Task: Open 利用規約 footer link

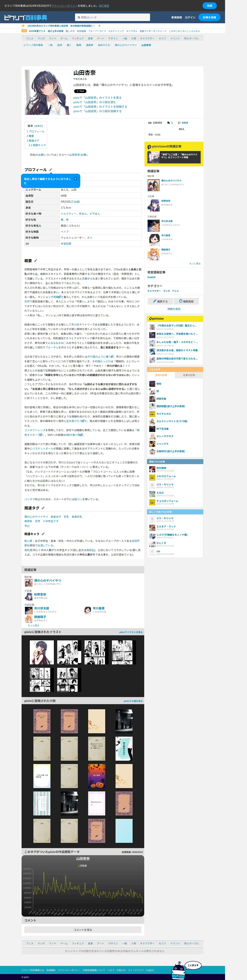Action: (x=51, y=970)
